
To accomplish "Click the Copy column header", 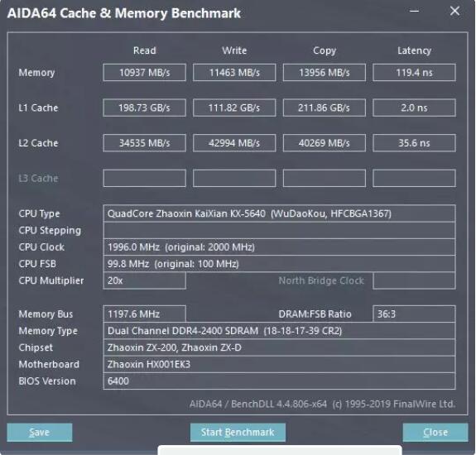I will (x=325, y=50).
